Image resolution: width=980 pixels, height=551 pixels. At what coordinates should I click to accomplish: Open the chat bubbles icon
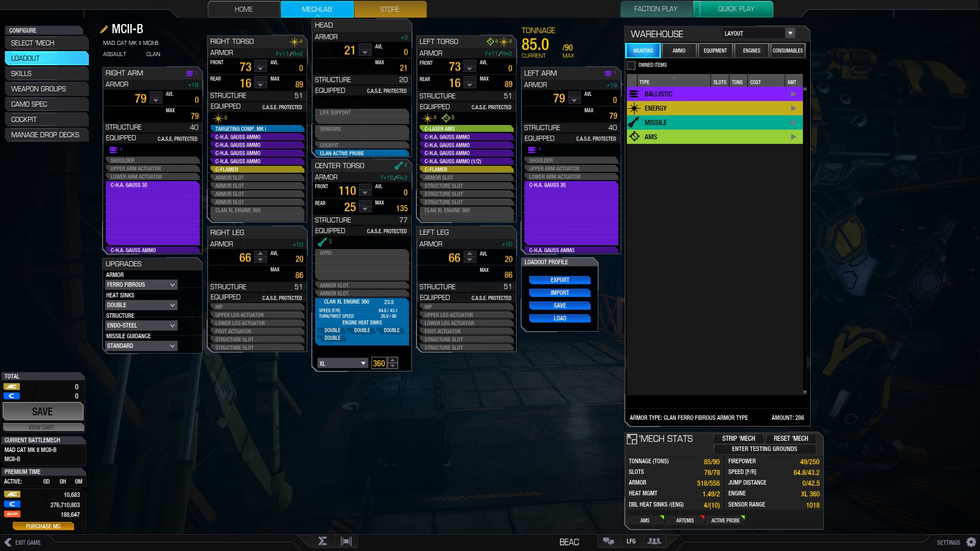tap(608, 541)
